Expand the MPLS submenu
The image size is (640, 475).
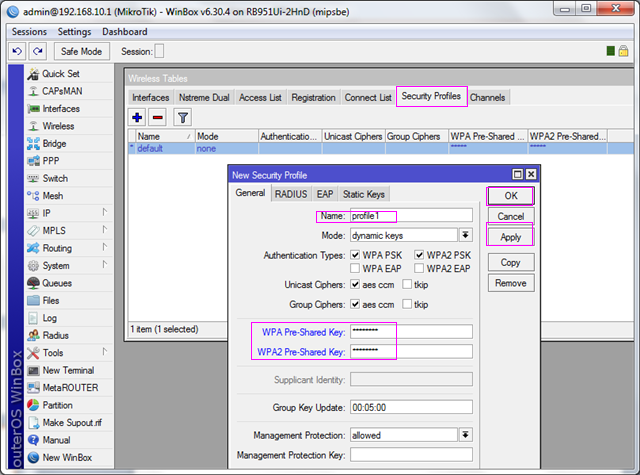[104, 230]
